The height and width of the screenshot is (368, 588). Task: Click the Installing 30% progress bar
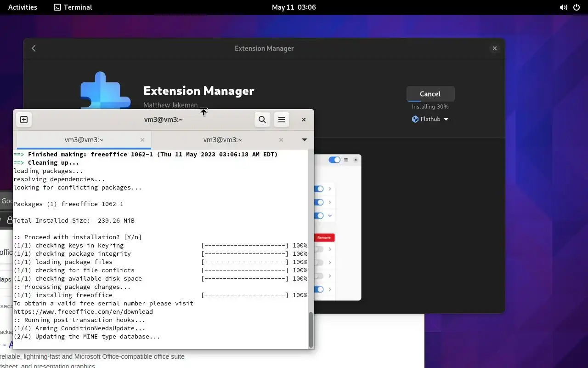(x=430, y=101)
